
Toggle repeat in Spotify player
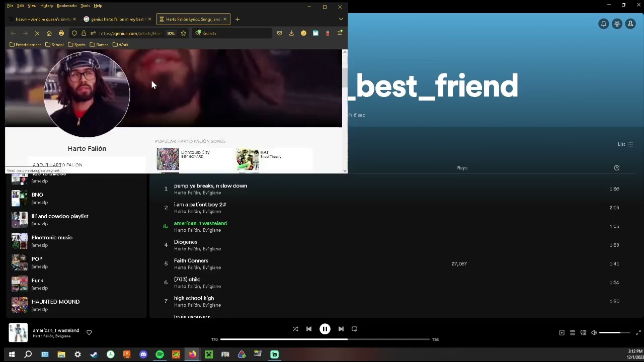click(354, 329)
